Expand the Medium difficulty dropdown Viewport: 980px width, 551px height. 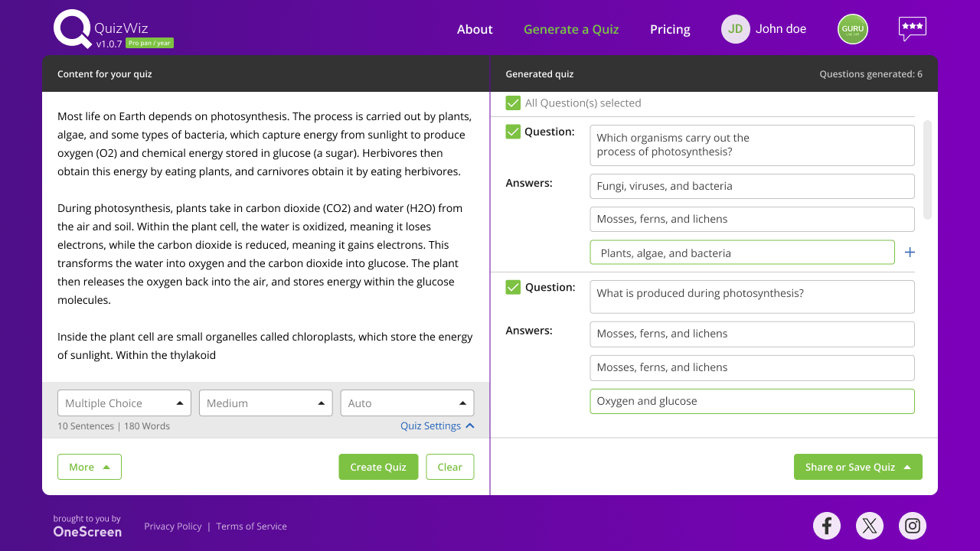(265, 403)
